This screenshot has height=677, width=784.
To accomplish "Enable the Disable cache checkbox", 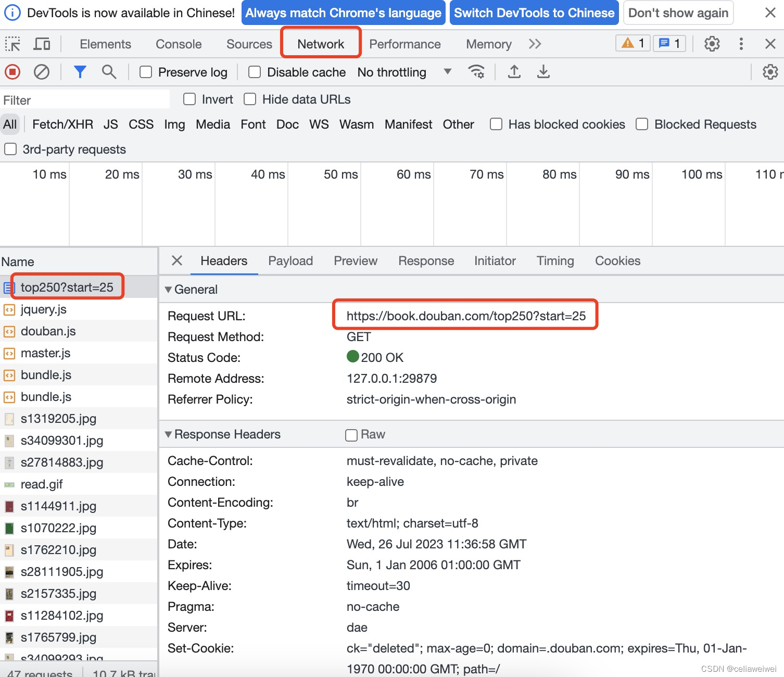I will tap(255, 72).
